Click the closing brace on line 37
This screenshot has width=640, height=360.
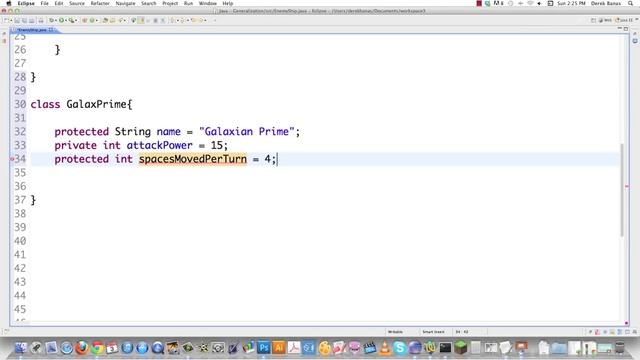click(33, 200)
